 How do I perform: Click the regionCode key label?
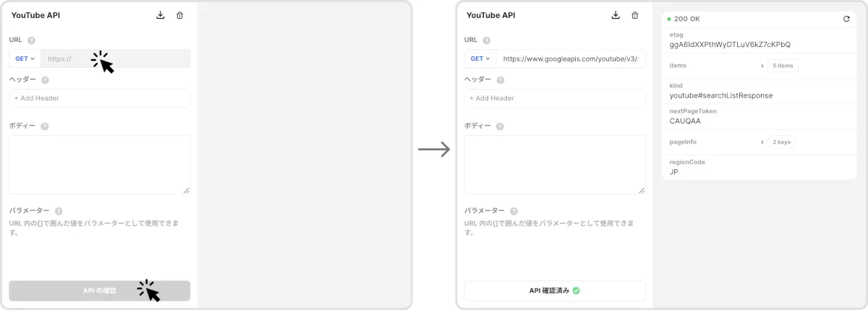pos(687,162)
